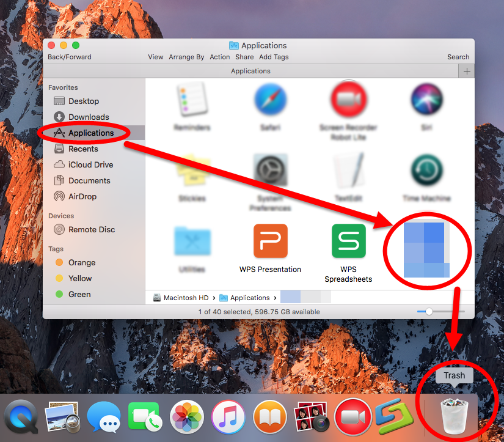Open Siri from Applications
Screen dimensions: 504x442
coord(426,99)
